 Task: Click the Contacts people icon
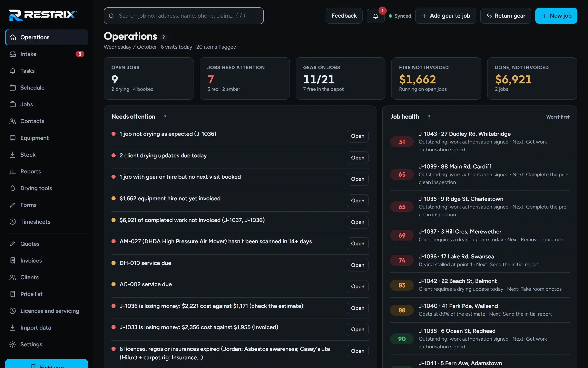point(13,121)
